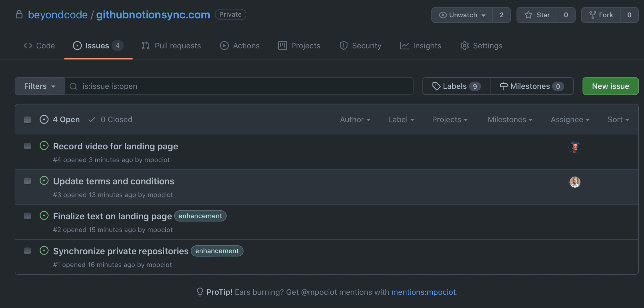Open issue Synchronize private repositories
The height and width of the screenshot is (308, 644).
tap(121, 251)
